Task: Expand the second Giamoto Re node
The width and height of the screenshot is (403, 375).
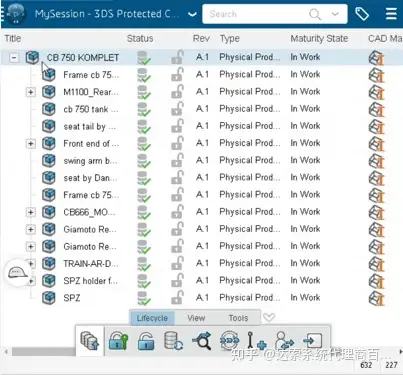Action: (x=31, y=247)
